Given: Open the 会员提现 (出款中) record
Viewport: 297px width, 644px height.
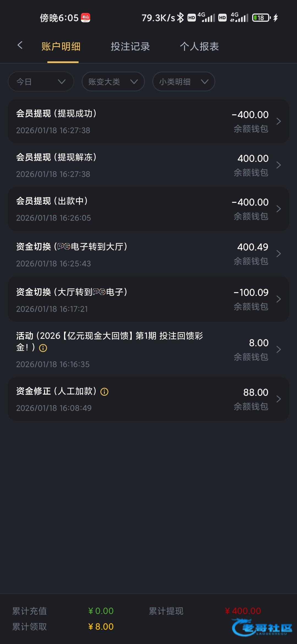Looking at the screenshot, I should point(148,209).
